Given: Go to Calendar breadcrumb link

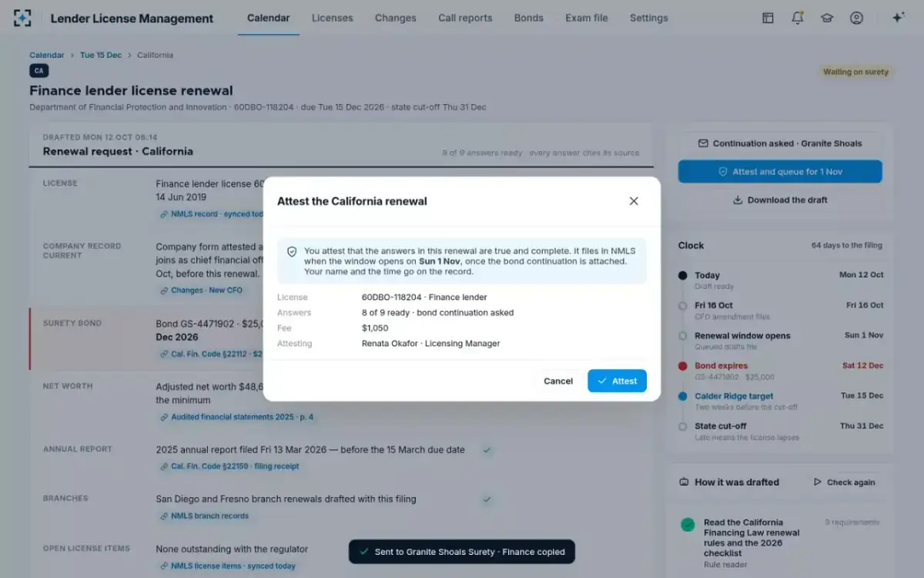Looking at the screenshot, I should coord(47,55).
